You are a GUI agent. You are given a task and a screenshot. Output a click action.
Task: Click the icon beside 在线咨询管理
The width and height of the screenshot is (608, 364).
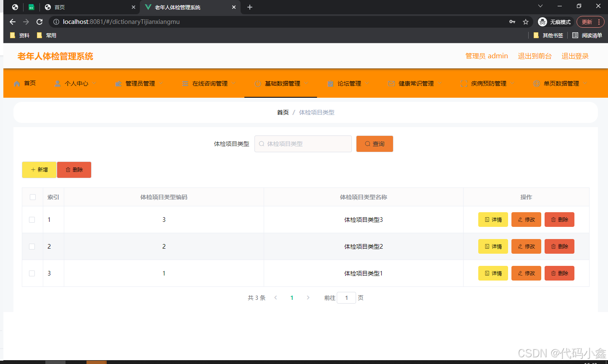[185, 83]
